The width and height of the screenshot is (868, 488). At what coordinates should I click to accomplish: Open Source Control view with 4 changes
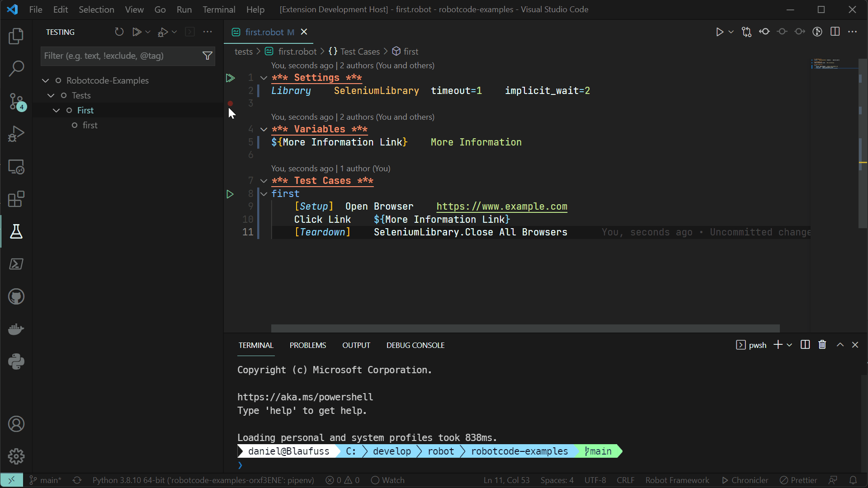point(16,102)
